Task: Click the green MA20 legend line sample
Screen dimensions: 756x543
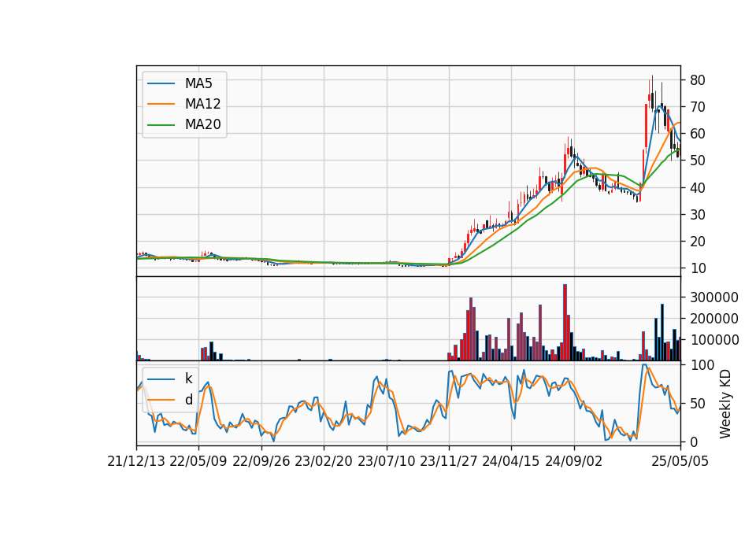Action: click(161, 125)
